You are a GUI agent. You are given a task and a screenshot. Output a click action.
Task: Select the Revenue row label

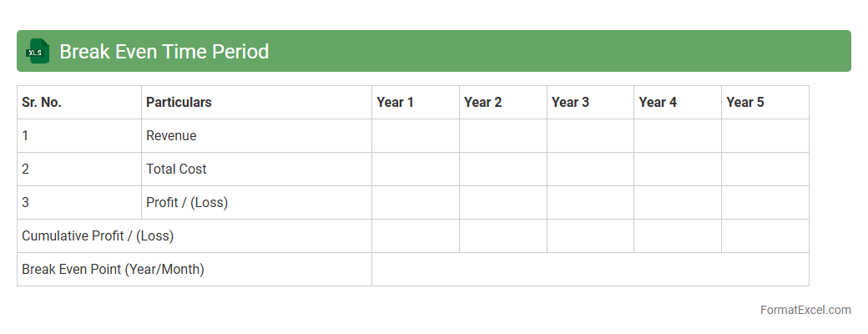pos(171,136)
